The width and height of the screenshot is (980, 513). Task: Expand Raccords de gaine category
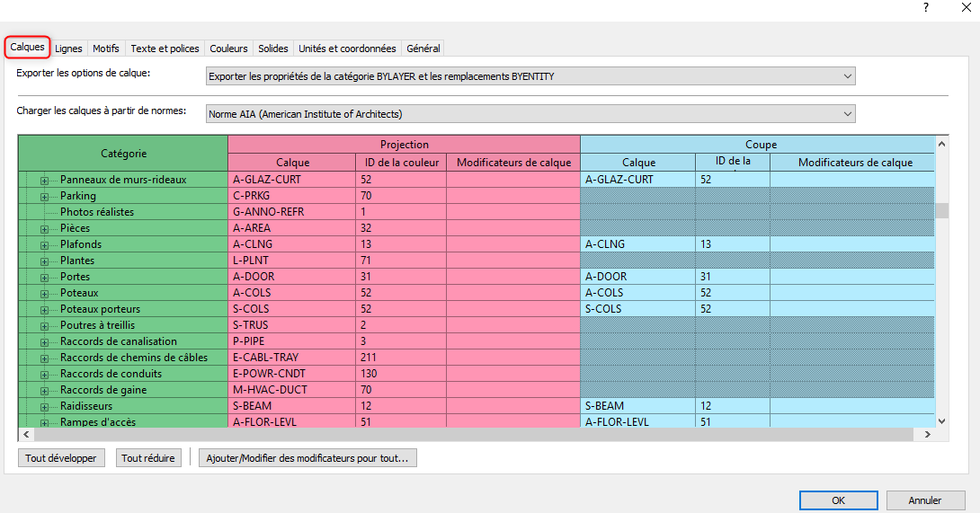(x=44, y=391)
